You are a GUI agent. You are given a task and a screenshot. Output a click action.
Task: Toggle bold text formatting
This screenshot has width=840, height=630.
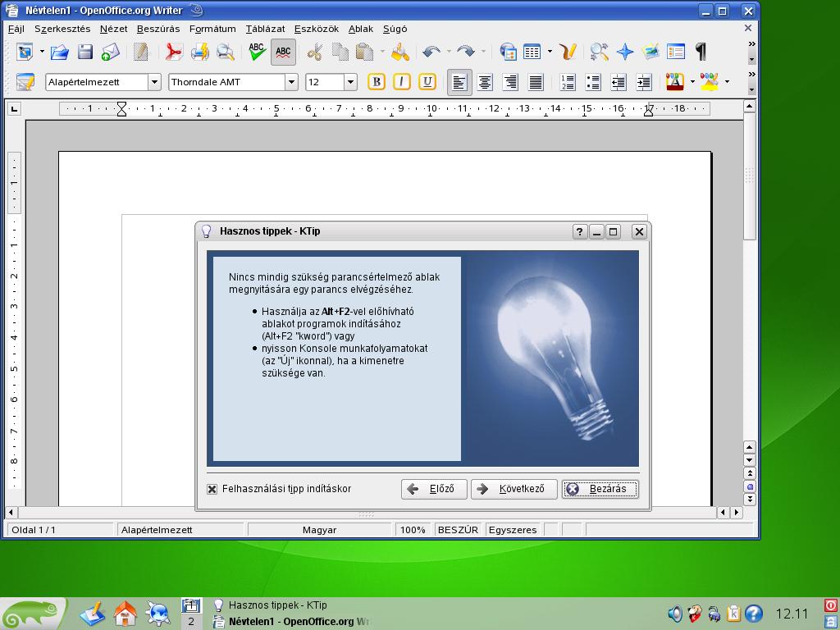(376, 82)
